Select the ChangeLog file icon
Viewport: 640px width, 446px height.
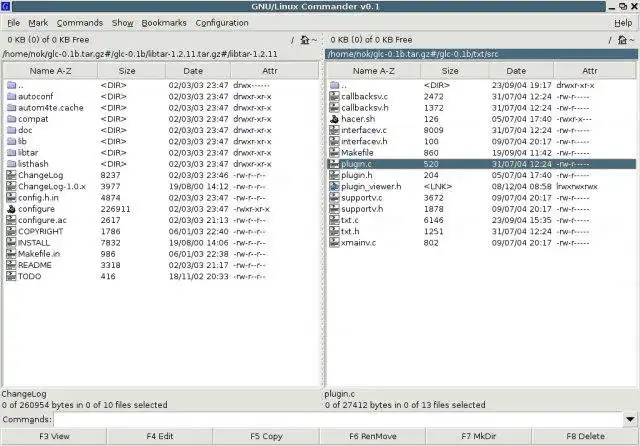(x=11, y=175)
